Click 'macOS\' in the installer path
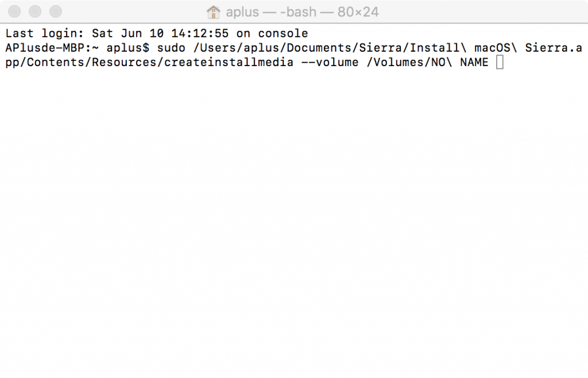Screen dimensions: 588x378 [x=496, y=48]
